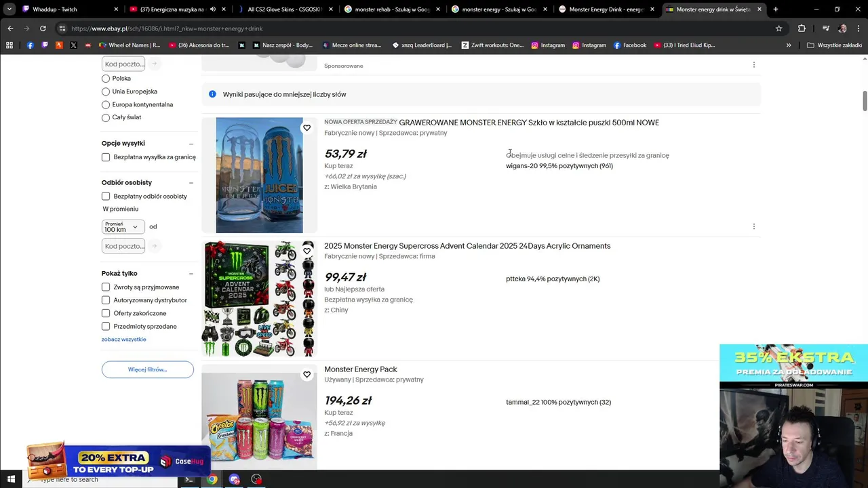Add the Supercross Advent Calendar to watchlist
The width and height of the screenshot is (868, 488).
click(x=307, y=251)
